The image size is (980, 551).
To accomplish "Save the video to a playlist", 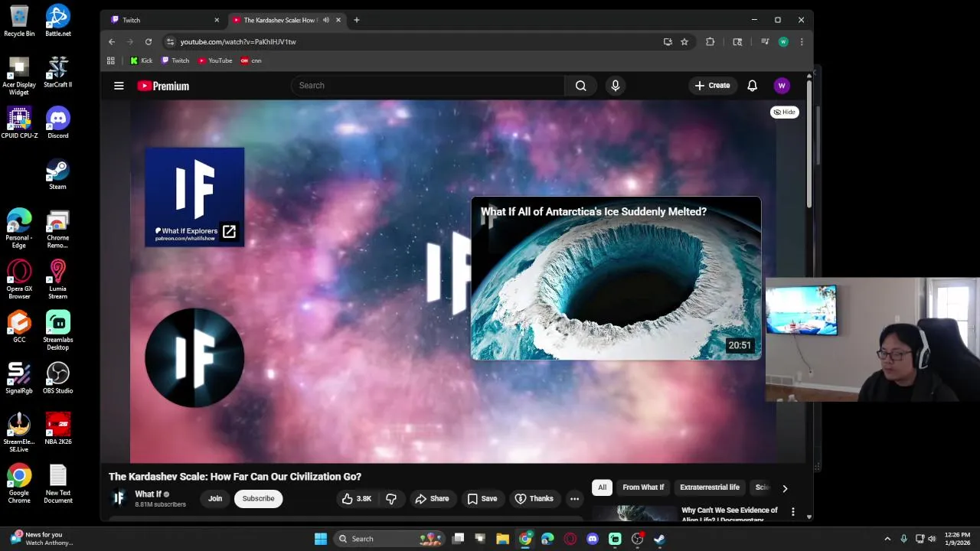I will [x=482, y=498].
